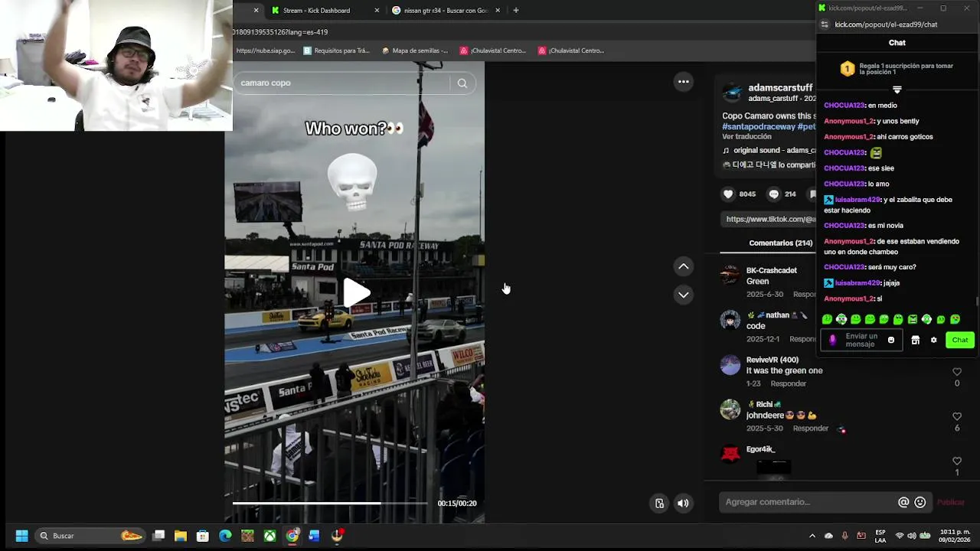Click CHOCUA123 username on 'en medio' message
The image size is (980, 551).
point(844,106)
